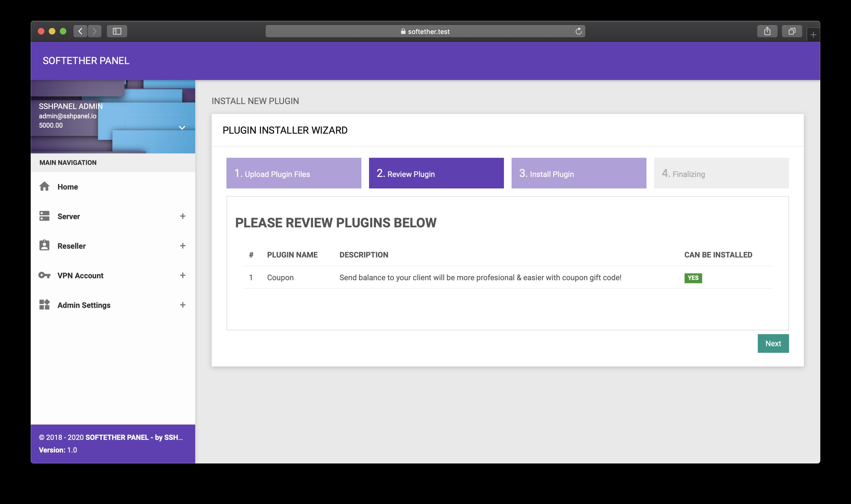Expand the Server menu plus sign

[x=183, y=216]
